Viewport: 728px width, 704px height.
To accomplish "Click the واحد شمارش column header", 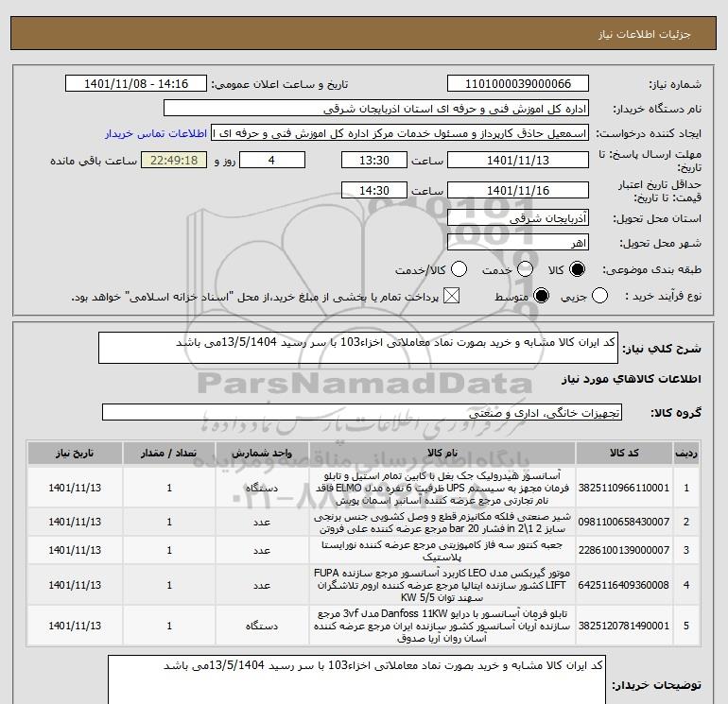I will click(262, 453).
